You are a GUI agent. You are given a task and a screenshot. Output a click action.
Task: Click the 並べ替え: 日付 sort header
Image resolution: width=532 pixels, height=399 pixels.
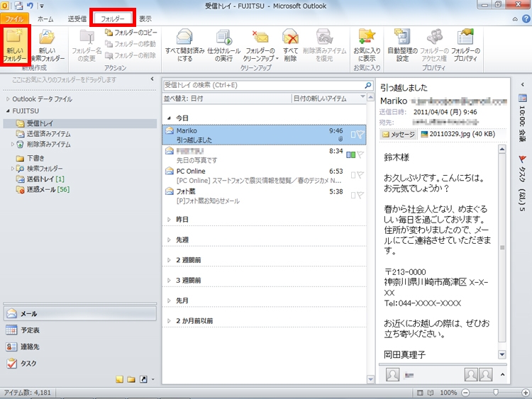(183, 99)
